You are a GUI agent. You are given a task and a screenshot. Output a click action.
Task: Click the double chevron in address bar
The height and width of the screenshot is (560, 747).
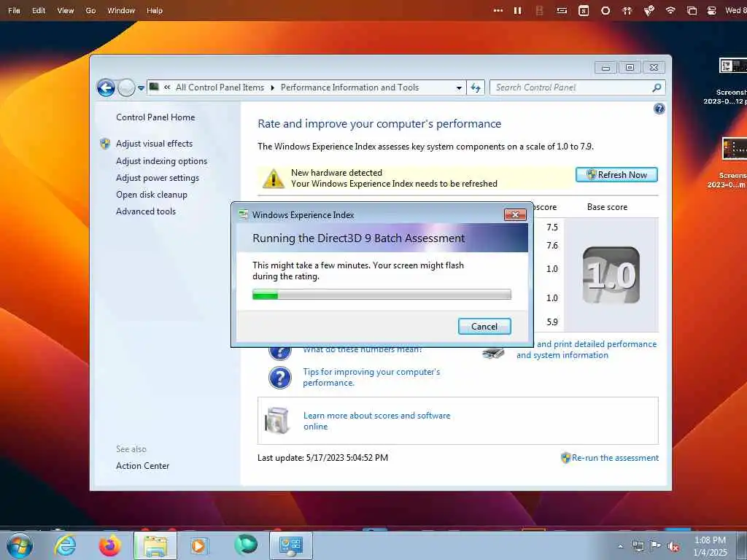point(167,87)
